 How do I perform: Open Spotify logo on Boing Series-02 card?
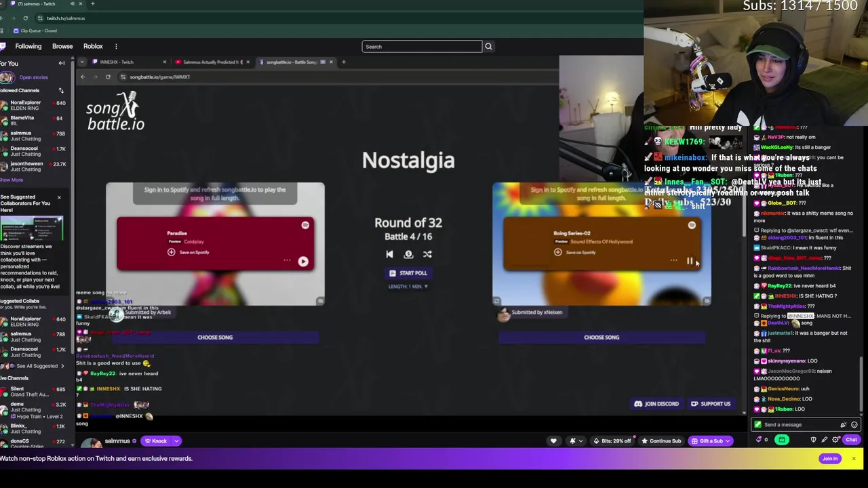[x=692, y=225]
